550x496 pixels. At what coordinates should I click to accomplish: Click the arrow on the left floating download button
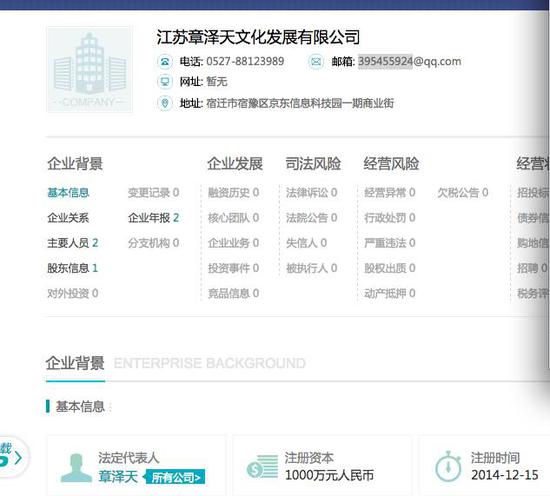pos(18,458)
